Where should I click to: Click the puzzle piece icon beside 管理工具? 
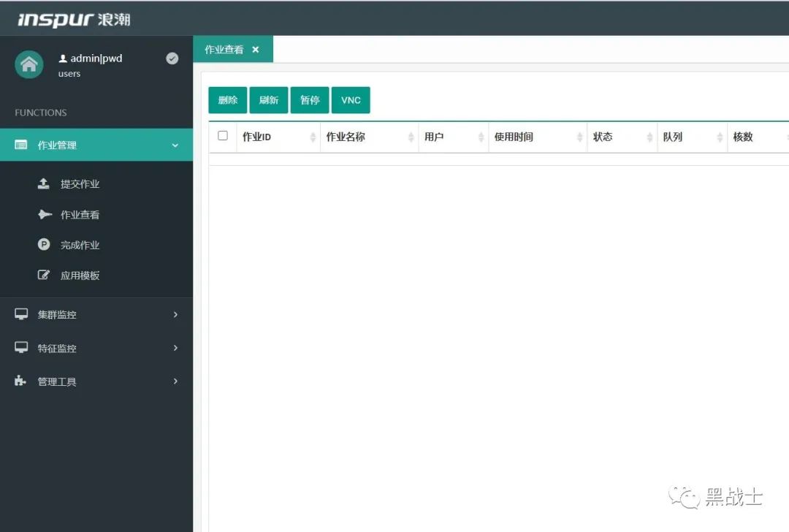[x=20, y=381]
